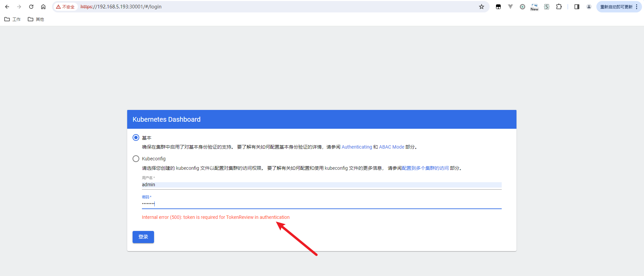
Task: Toggle the browser side panel
Action: [577, 7]
